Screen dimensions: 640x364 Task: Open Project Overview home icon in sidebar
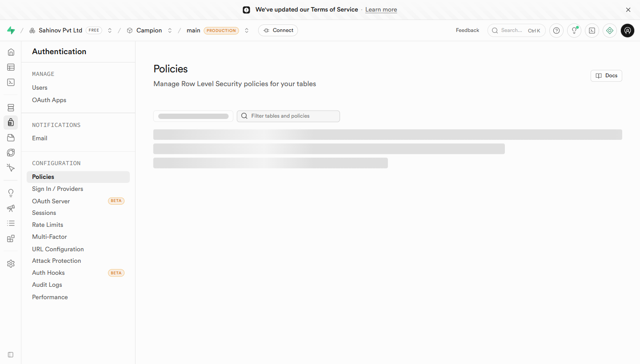[11, 52]
